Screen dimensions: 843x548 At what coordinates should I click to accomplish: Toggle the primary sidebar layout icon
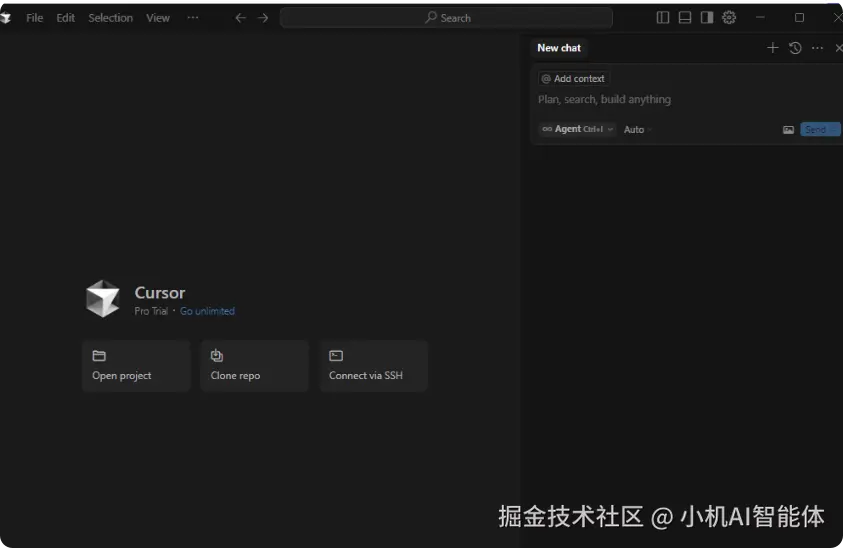[x=663, y=18]
